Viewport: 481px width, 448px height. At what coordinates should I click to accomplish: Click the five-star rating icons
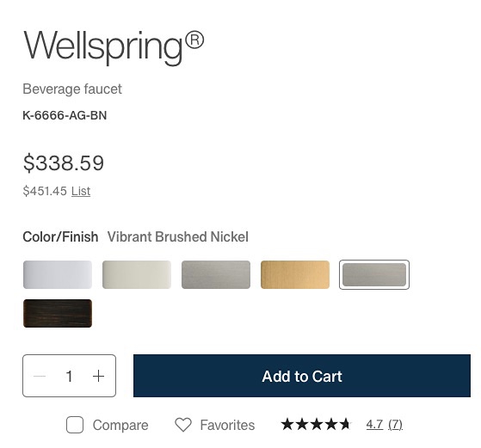pos(316,425)
